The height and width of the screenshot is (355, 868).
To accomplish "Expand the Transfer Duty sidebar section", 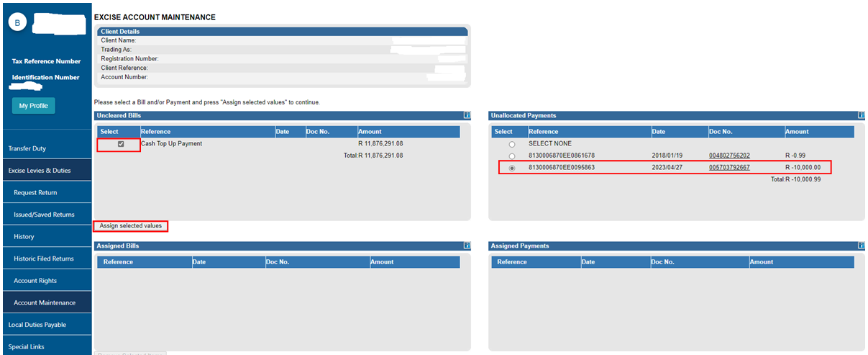I will (x=27, y=148).
